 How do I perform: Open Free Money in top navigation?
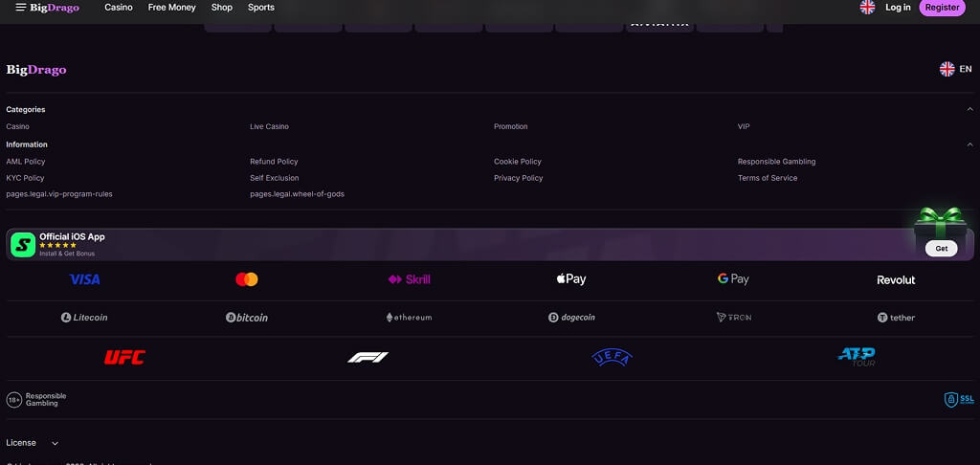pyautogui.click(x=172, y=8)
